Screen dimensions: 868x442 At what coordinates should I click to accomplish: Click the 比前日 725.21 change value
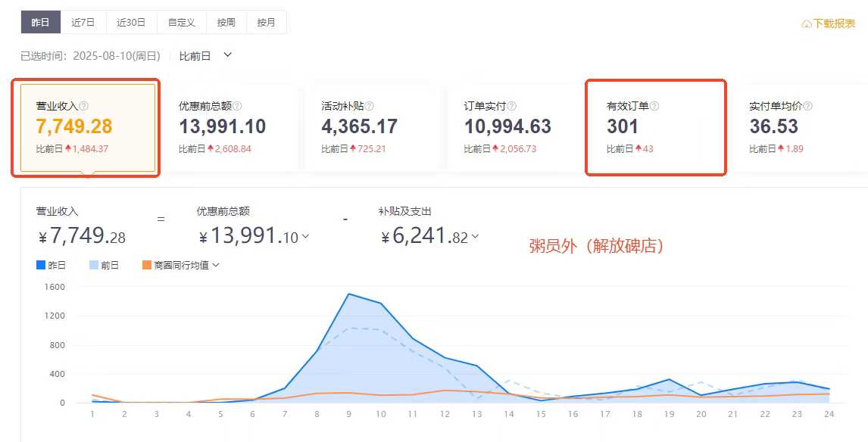354,149
